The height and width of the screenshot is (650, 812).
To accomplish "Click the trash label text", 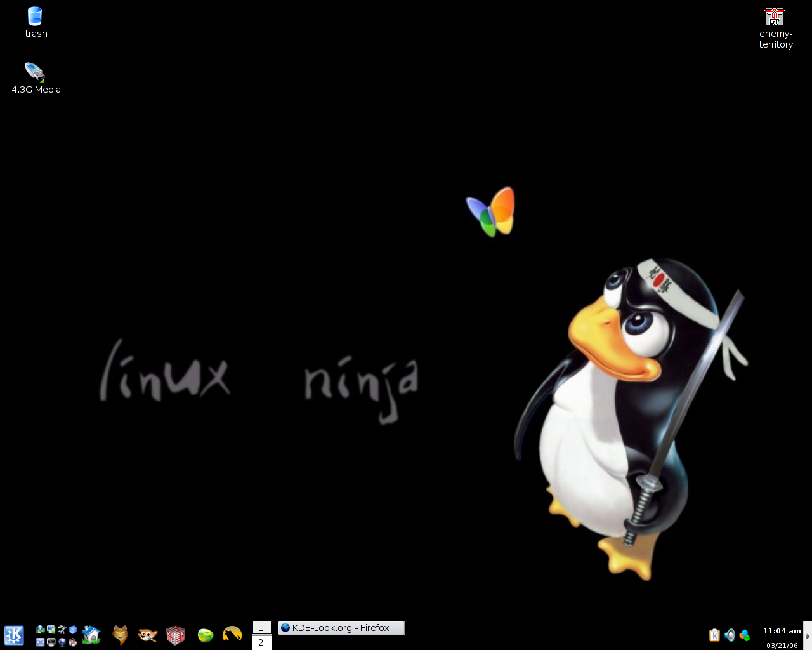I will (x=36, y=34).
